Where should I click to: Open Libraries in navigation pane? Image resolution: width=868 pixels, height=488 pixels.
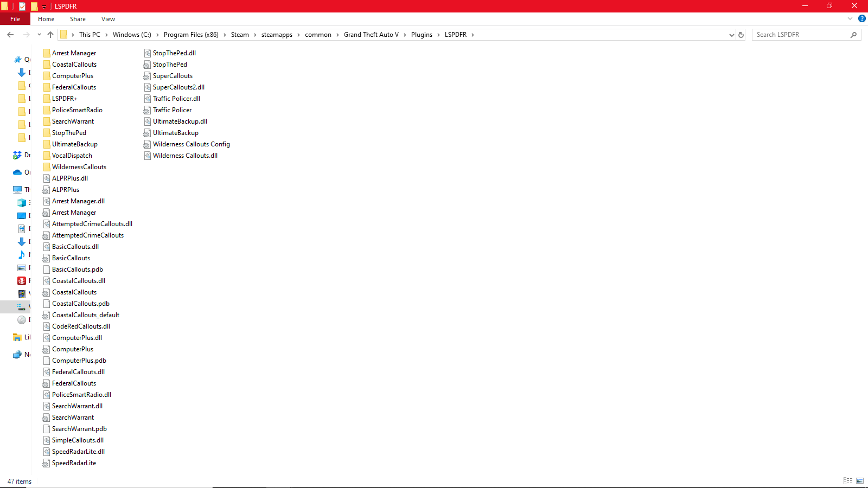click(x=22, y=337)
